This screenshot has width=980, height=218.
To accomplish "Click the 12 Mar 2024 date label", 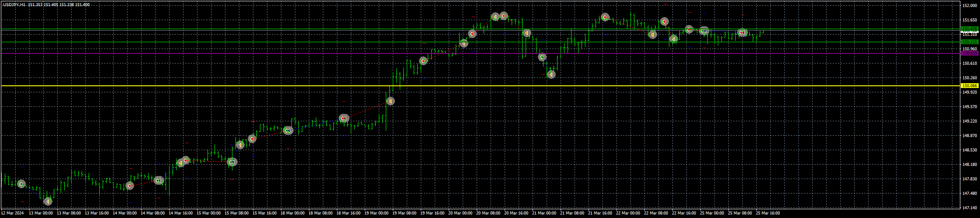I will (x=13, y=213).
